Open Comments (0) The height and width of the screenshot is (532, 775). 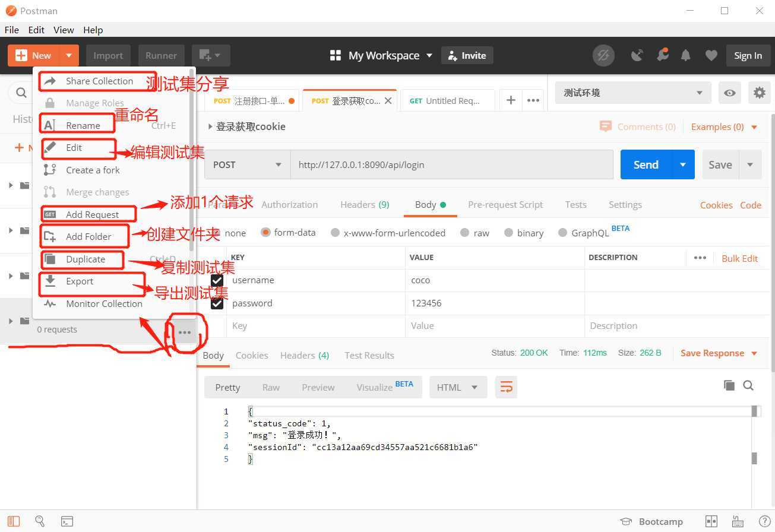(x=638, y=126)
